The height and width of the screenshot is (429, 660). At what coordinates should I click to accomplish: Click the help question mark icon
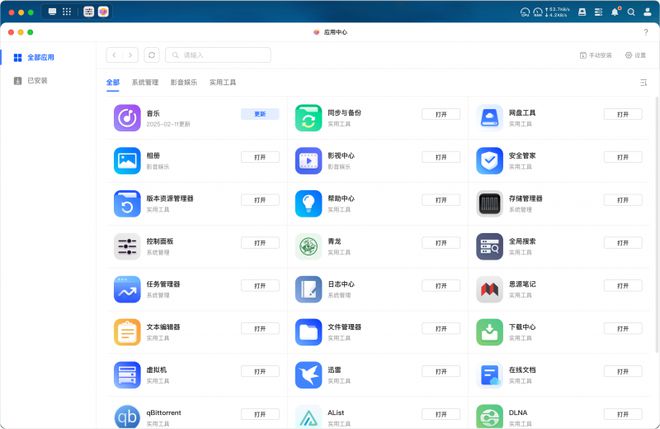(x=646, y=32)
